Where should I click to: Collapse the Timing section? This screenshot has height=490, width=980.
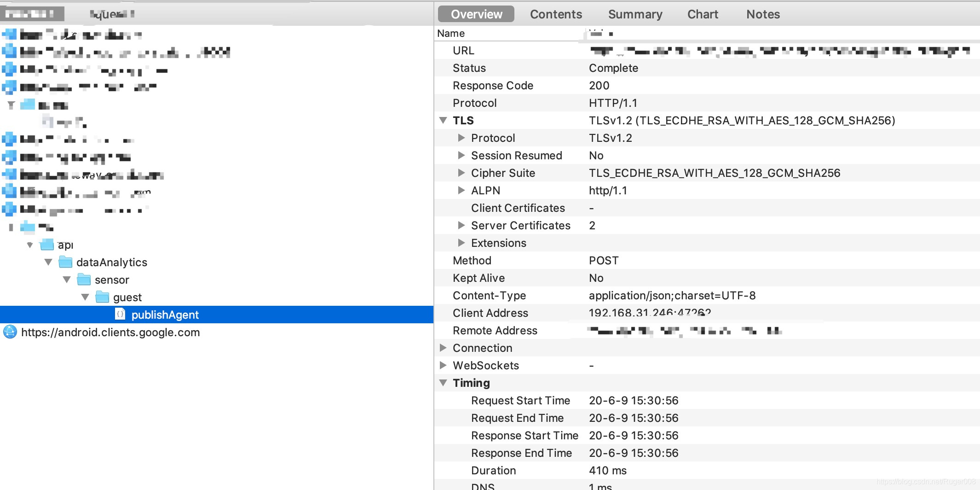443,383
